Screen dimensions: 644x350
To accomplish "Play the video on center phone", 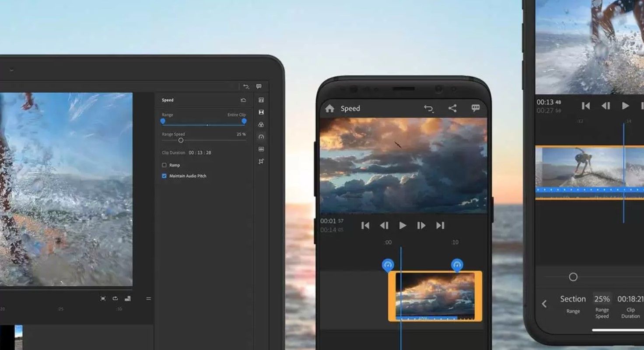I will point(402,225).
